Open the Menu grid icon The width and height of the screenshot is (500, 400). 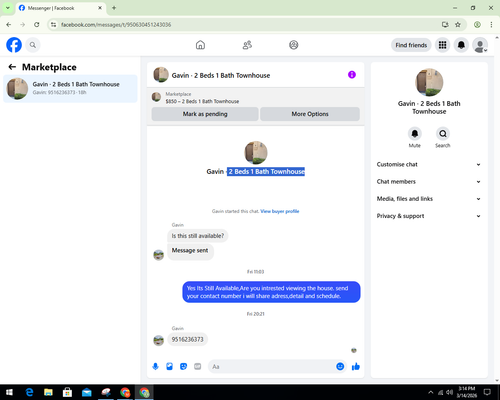tap(442, 45)
